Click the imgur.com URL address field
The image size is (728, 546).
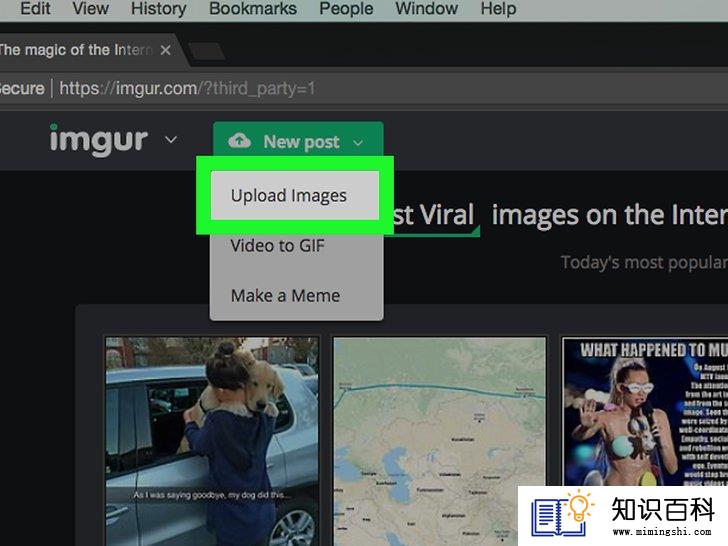(187, 88)
